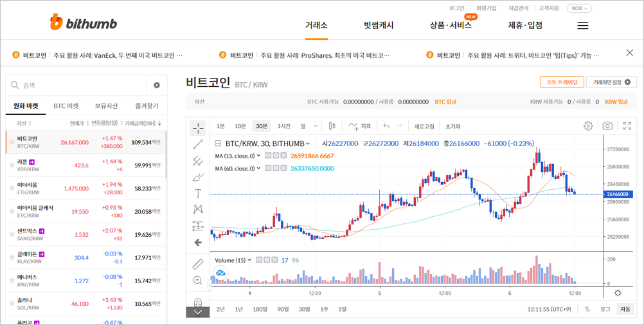Toggle fullscreen chart mode
Screen dimensions: 644x325
(627, 126)
